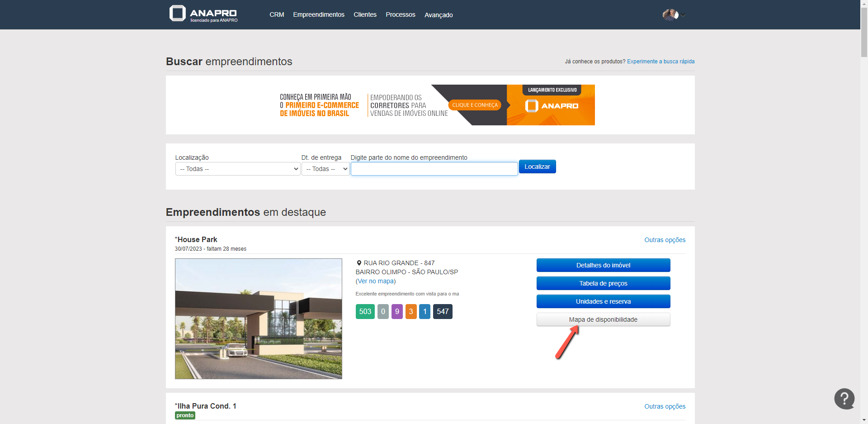Expand the Localização dropdown

pyautogui.click(x=238, y=169)
